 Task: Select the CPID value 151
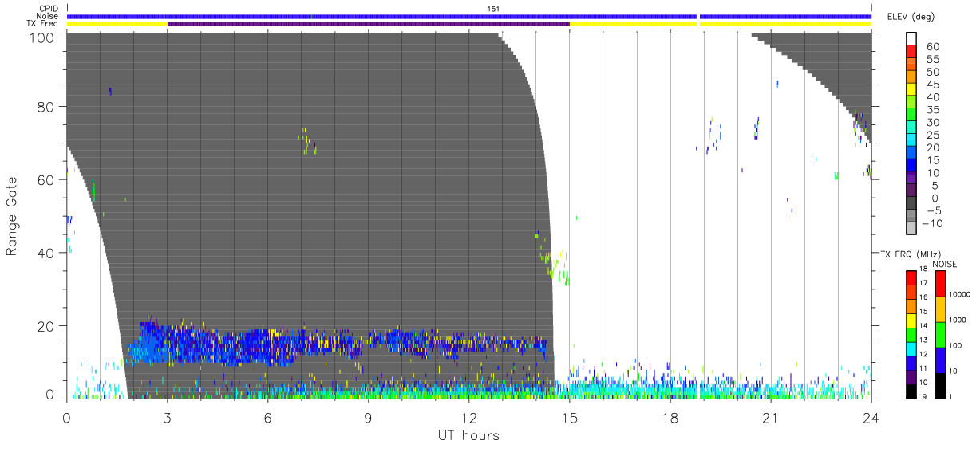click(493, 9)
